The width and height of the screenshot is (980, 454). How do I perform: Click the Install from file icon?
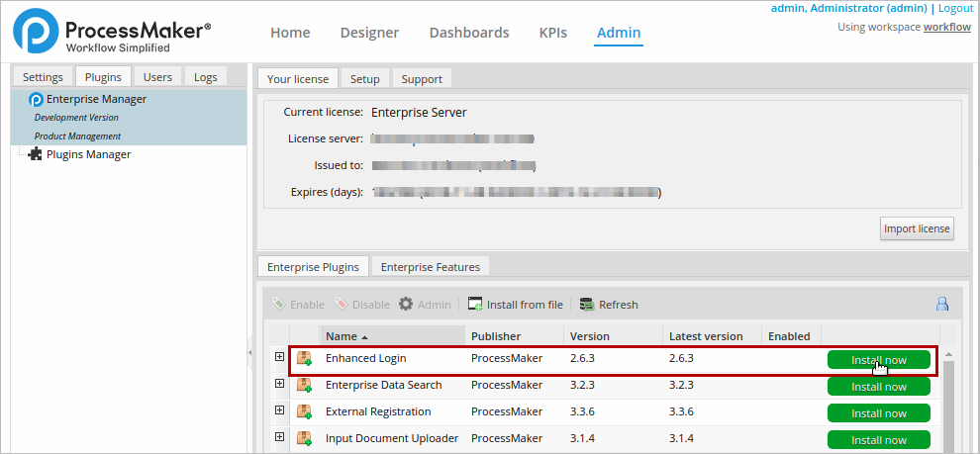[475, 305]
